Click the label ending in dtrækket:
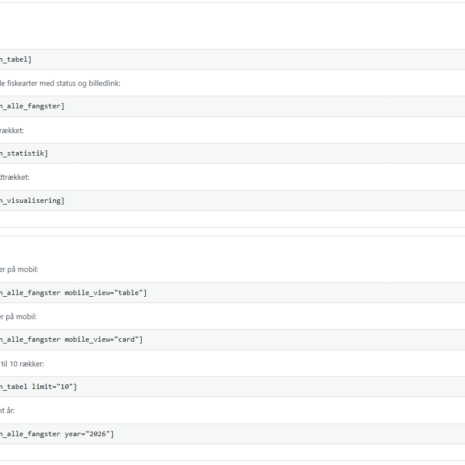 point(15,177)
